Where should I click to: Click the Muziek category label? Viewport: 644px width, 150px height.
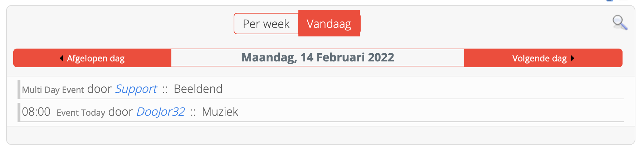pyautogui.click(x=220, y=112)
